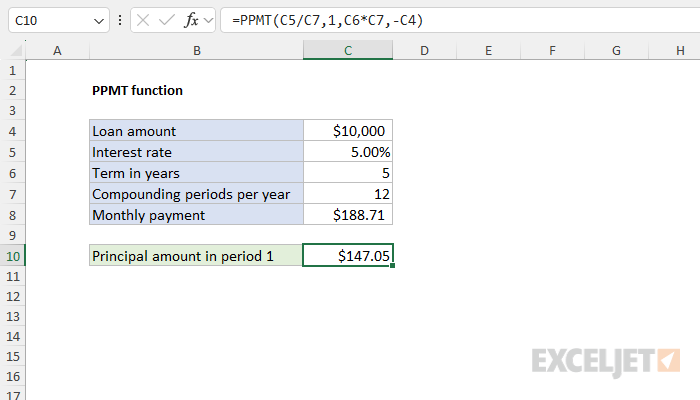
Task: Click the Enter checkmark icon in formula bar
Action: 167,20
